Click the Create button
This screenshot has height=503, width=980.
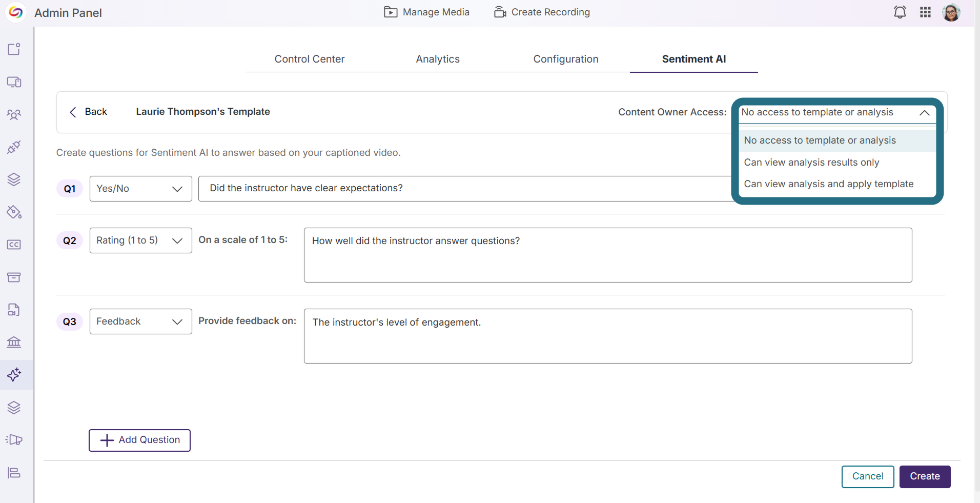925,477
